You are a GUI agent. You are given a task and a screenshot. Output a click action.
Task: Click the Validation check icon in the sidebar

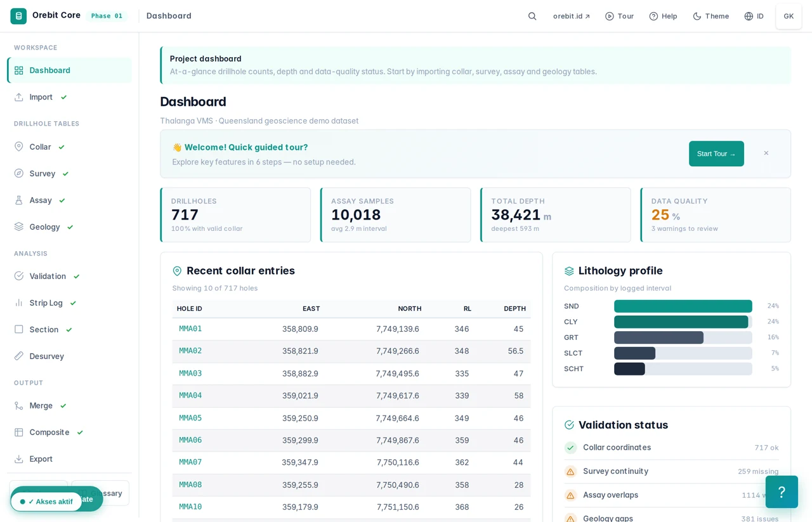click(19, 276)
